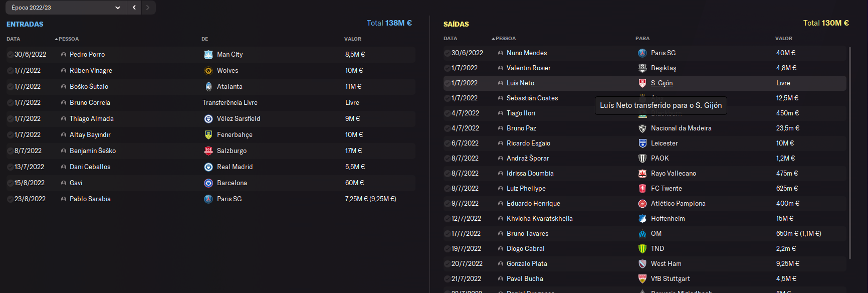Click person icon beside Gavi
Screen dimensions: 868x293
[64, 183]
